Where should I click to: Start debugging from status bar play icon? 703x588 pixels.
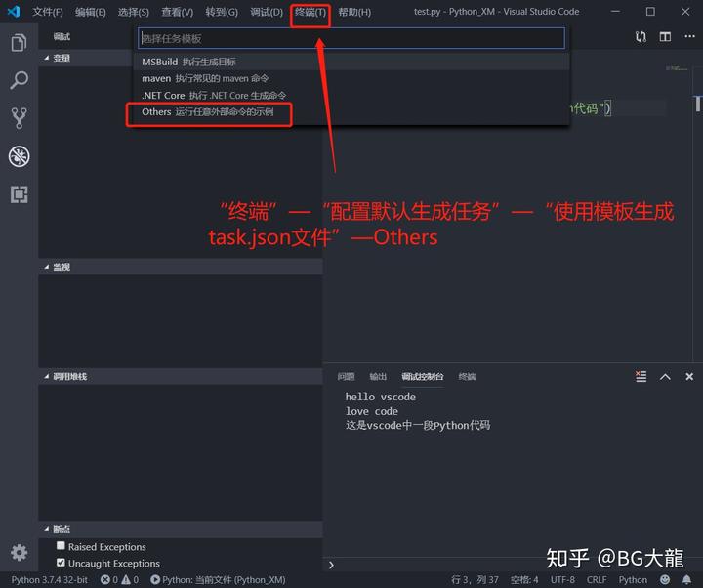[155, 579]
